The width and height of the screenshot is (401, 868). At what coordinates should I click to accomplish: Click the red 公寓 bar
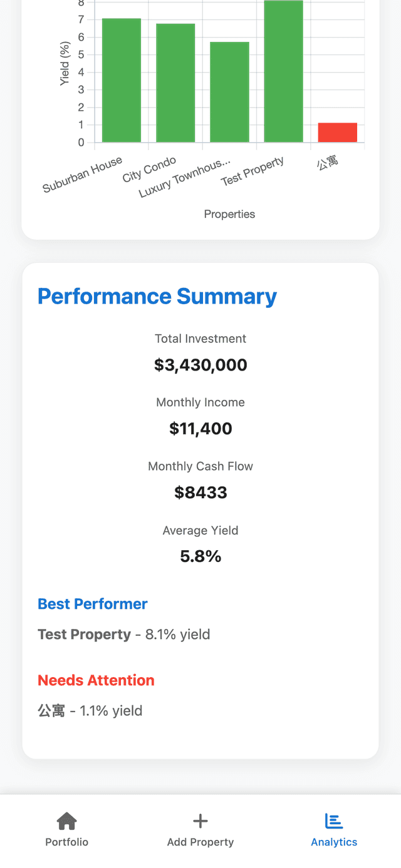click(x=337, y=131)
